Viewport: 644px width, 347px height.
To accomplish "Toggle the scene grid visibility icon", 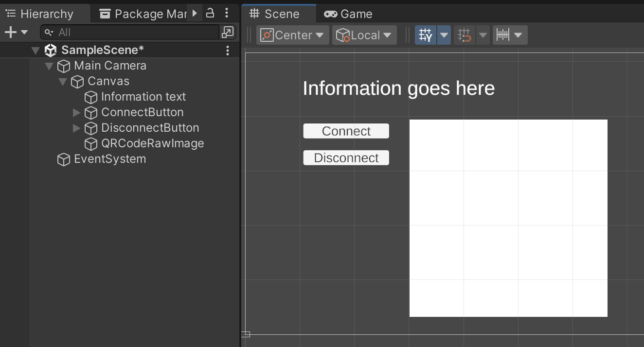I will point(426,35).
